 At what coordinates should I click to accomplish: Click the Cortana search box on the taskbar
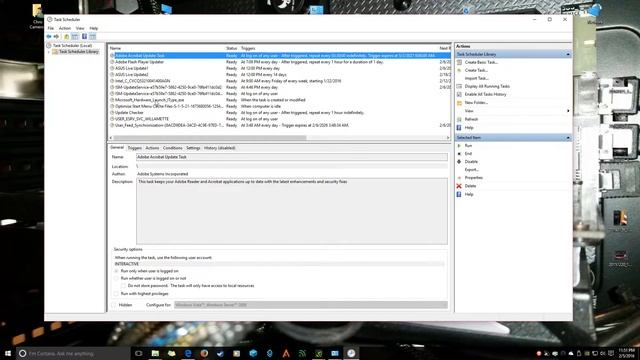coord(73,353)
